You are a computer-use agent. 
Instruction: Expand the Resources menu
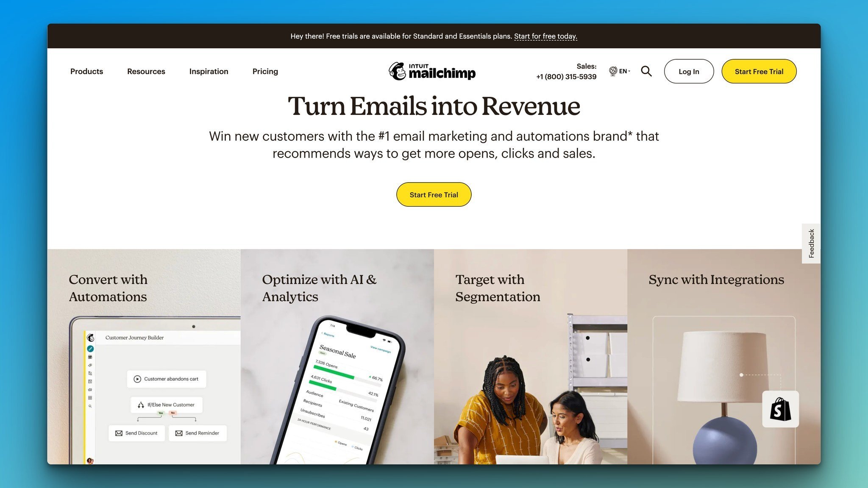(146, 71)
